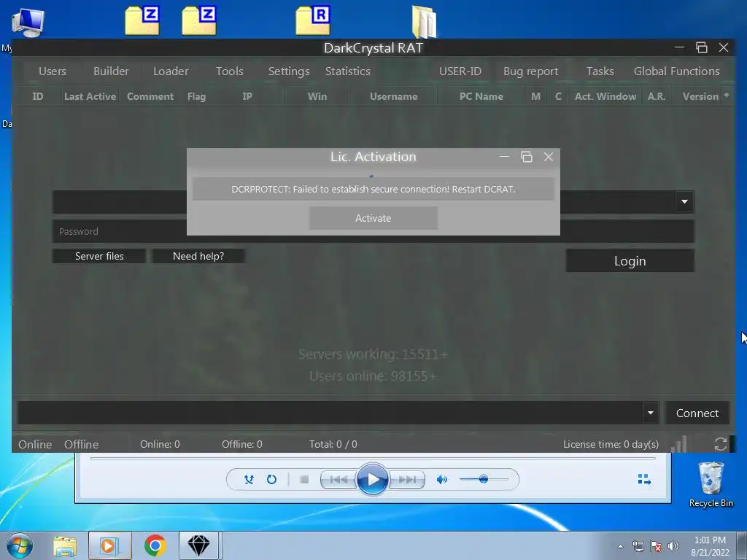Toggle repeat in media player
The height and width of the screenshot is (560, 747).
(x=271, y=480)
